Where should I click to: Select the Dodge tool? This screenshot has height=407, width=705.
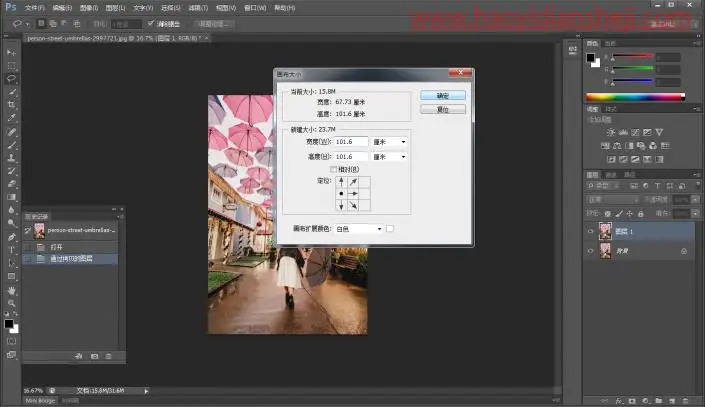coord(11,223)
